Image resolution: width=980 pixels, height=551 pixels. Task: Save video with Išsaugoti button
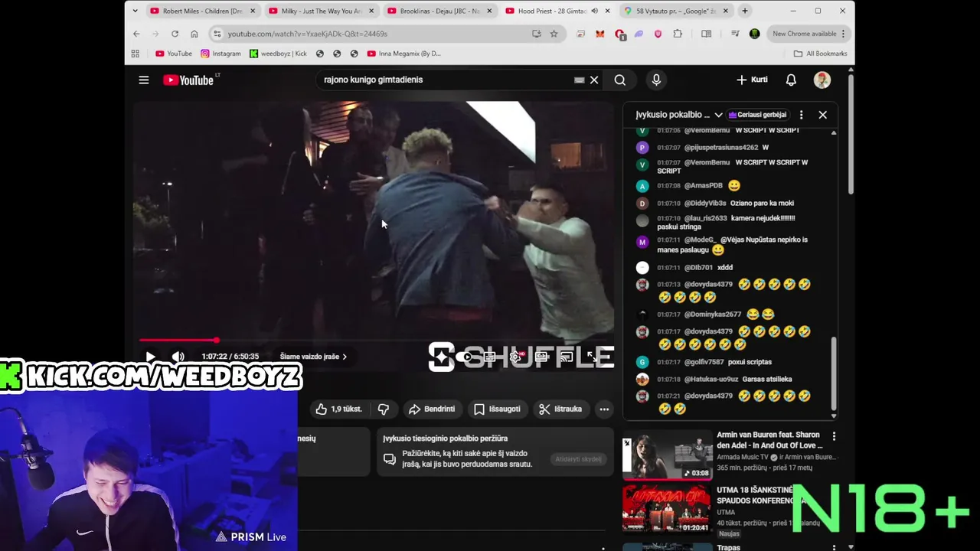[497, 409]
